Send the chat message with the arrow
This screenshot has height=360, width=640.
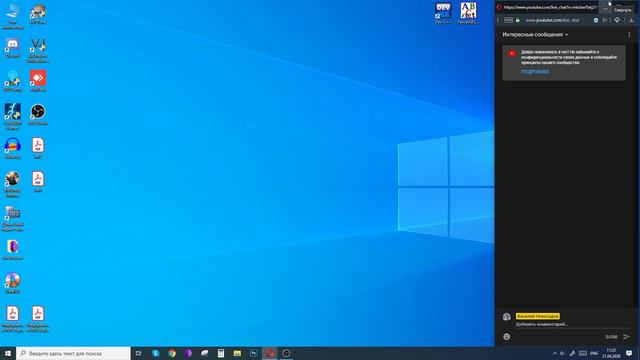[x=627, y=337]
